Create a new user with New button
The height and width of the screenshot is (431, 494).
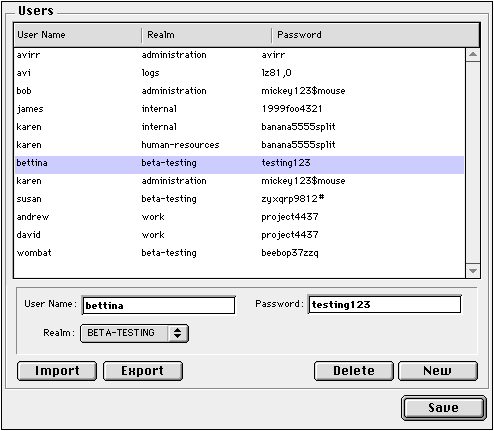point(438,371)
